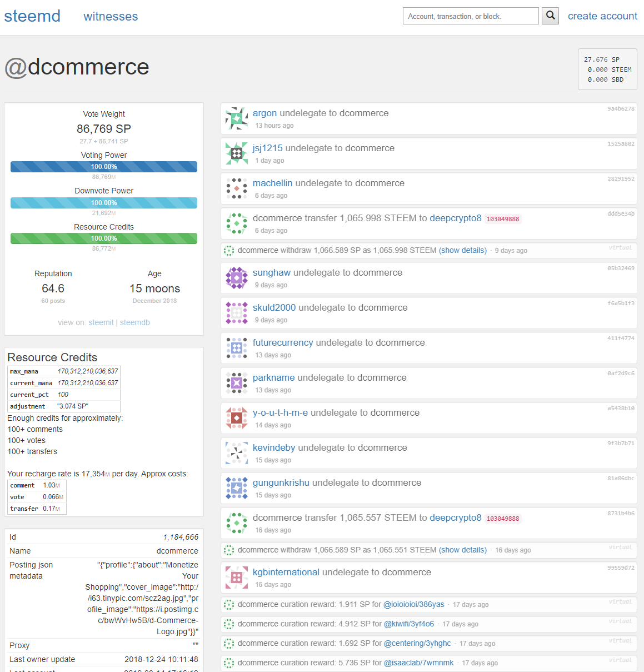
Task: Open @centering/3yhghc post link
Action: tap(417, 644)
